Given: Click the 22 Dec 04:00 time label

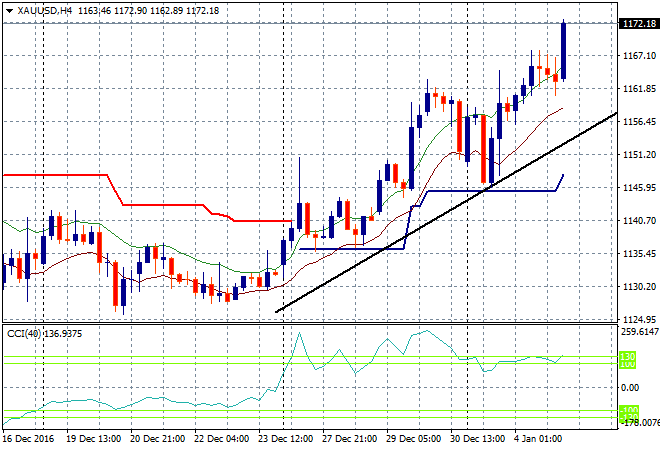Looking at the screenshot, I should (x=221, y=439).
